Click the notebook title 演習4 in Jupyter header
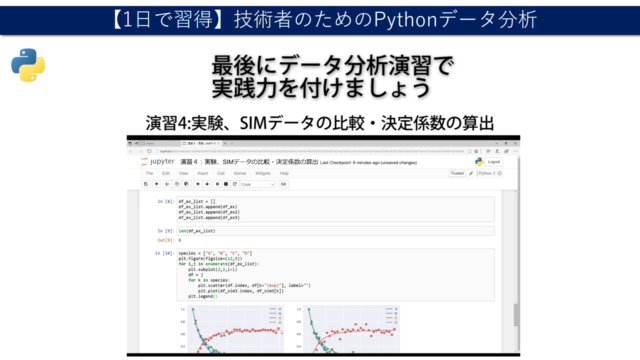Screen dimensions: 640x360 coord(249,162)
